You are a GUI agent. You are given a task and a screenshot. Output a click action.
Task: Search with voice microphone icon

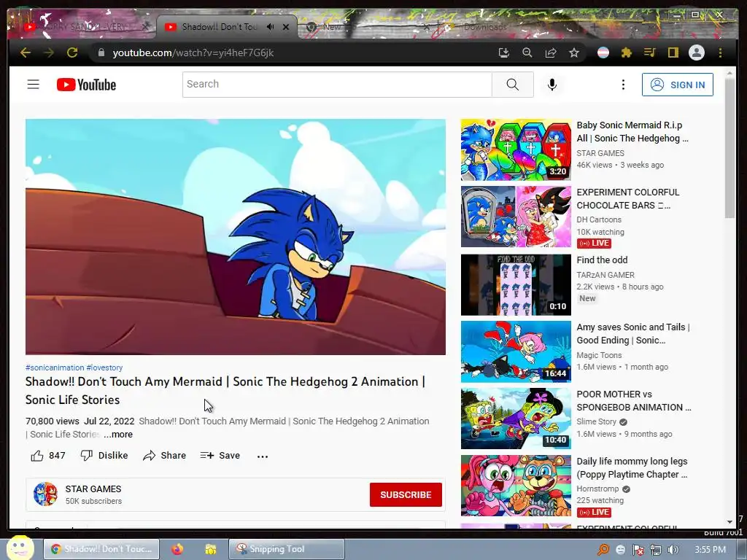552,85
